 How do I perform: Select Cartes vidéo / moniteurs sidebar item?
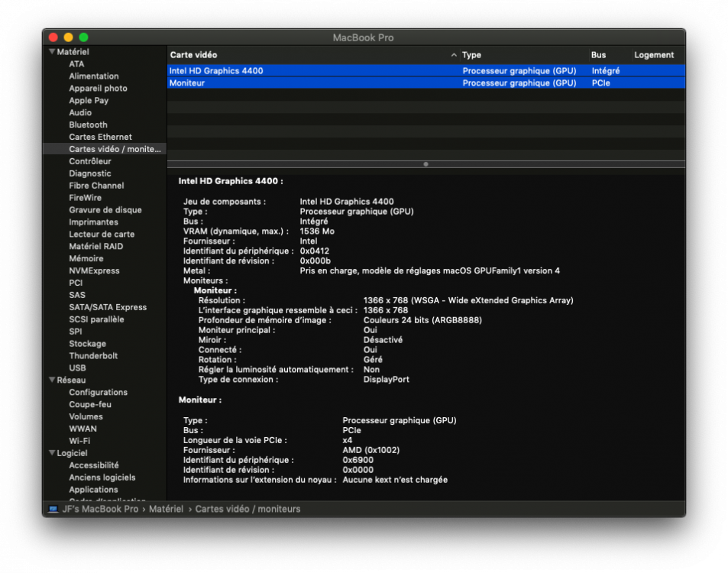coord(105,148)
